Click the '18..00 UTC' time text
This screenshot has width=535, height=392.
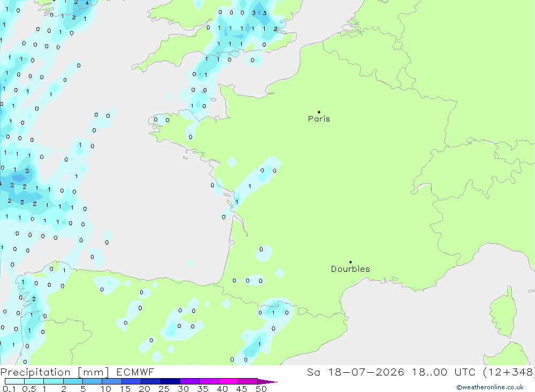click(444, 372)
